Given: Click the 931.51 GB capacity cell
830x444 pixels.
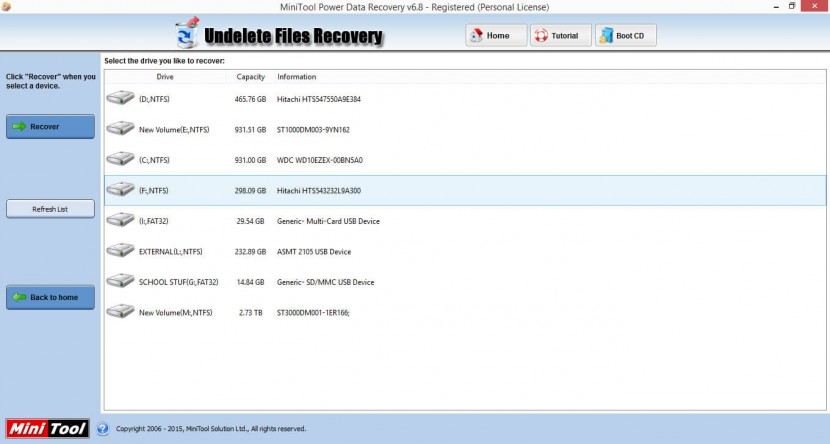Looking at the screenshot, I should 250,130.
